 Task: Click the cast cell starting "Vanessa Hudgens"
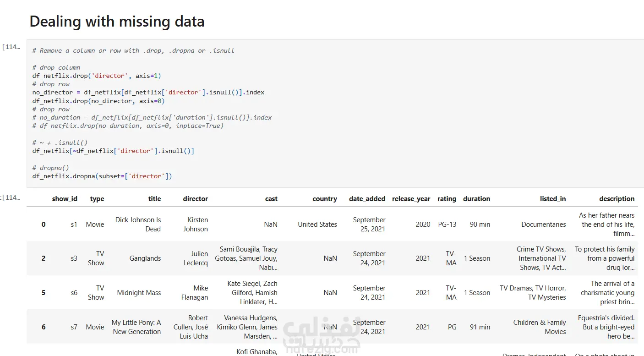247,327
